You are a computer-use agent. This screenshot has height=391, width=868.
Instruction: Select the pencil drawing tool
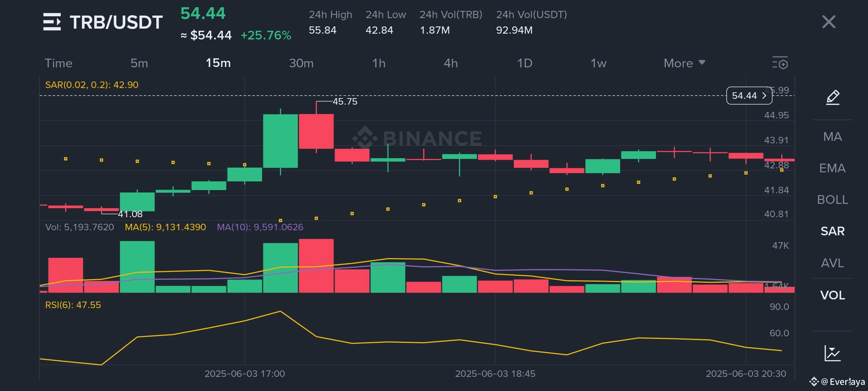pos(833,97)
